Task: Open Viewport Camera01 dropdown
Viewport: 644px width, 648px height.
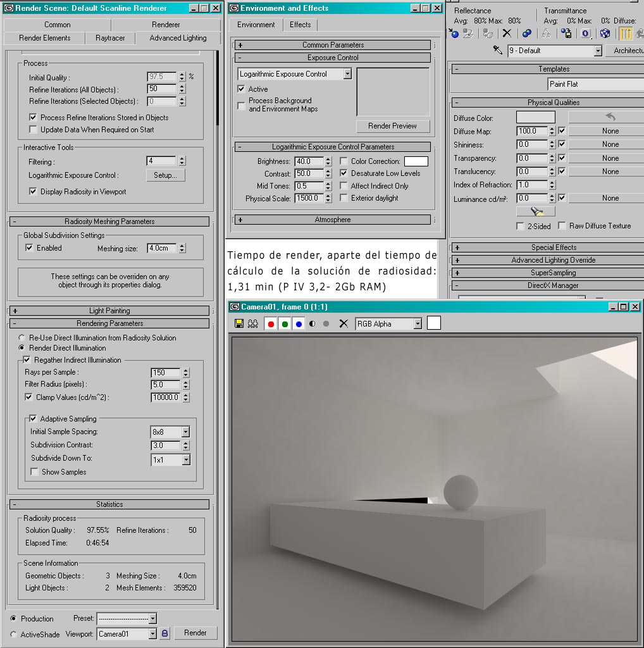Action: click(x=153, y=633)
